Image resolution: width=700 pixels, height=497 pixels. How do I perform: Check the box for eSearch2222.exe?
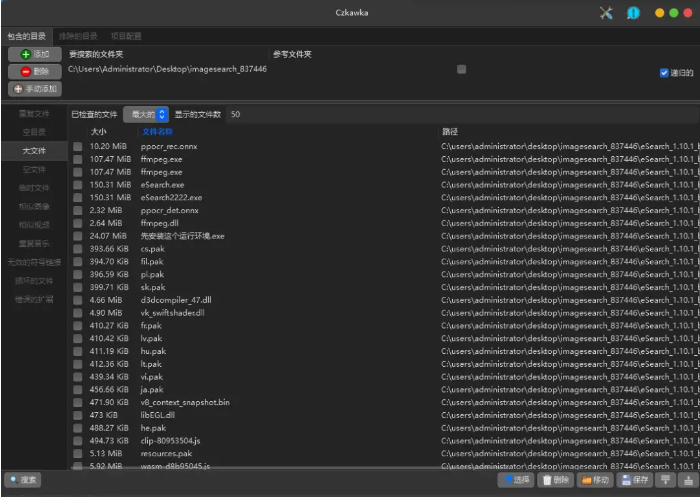tap(78, 197)
